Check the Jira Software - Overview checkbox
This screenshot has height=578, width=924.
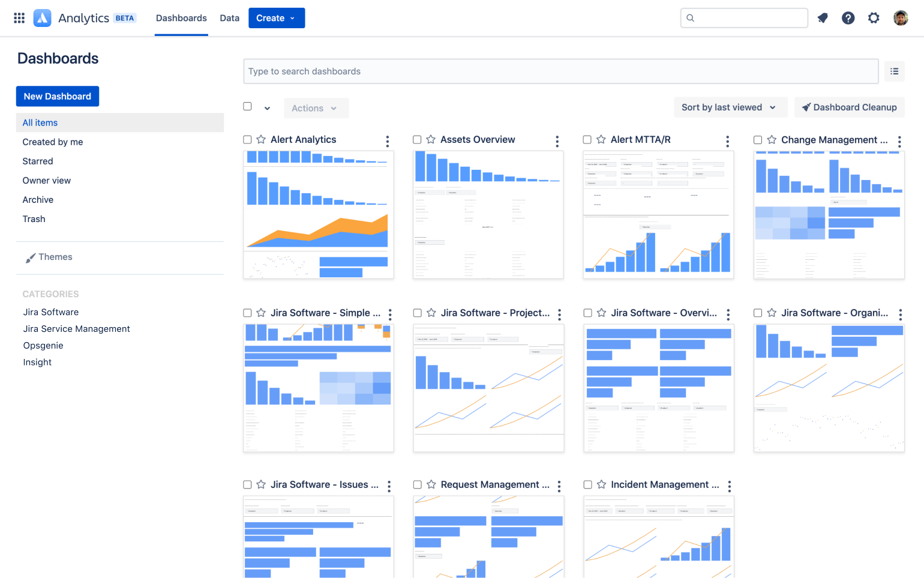click(588, 313)
